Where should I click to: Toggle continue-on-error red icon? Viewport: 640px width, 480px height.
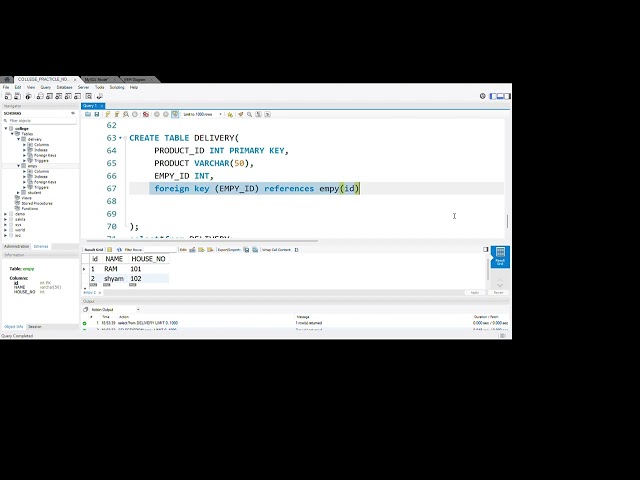click(146, 114)
